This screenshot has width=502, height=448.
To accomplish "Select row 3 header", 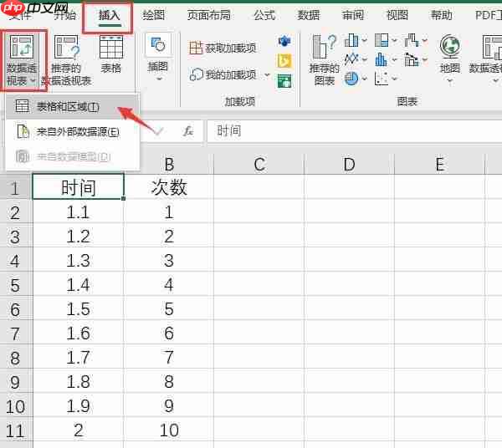I will click(15, 237).
